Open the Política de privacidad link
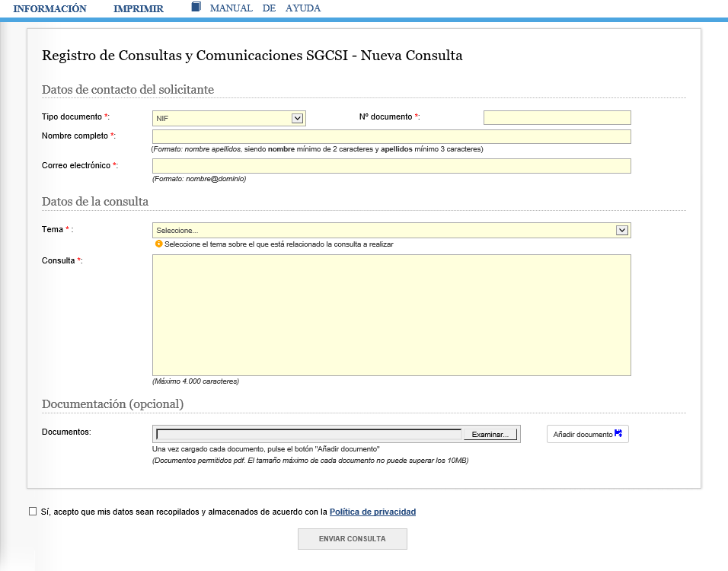Screen dimensions: 728x571 pyautogui.click(x=372, y=512)
